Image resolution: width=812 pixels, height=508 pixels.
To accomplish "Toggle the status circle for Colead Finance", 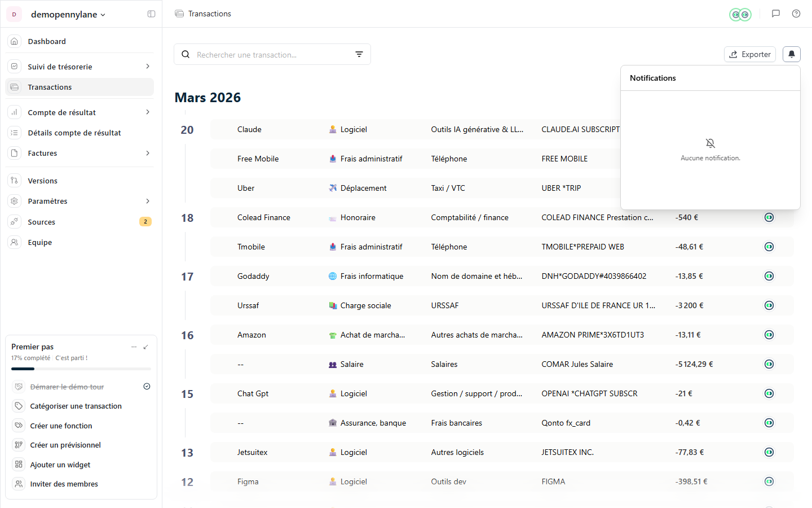I will [x=769, y=217].
